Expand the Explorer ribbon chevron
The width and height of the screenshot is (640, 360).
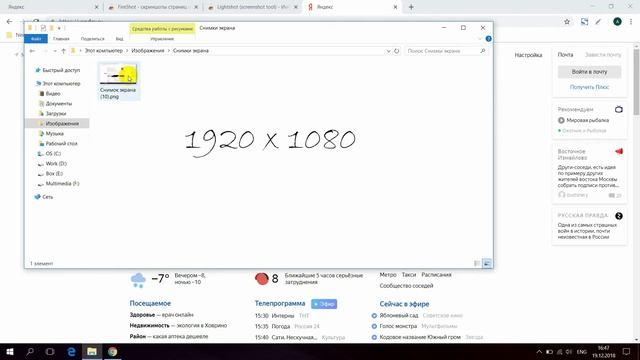pos(480,39)
